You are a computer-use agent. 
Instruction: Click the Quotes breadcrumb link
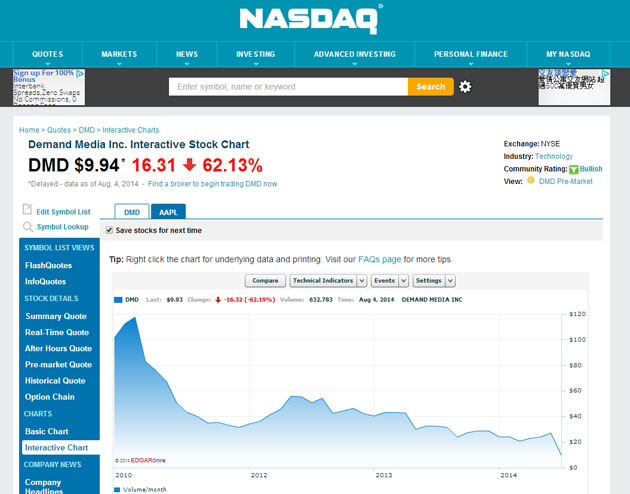click(x=59, y=130)
